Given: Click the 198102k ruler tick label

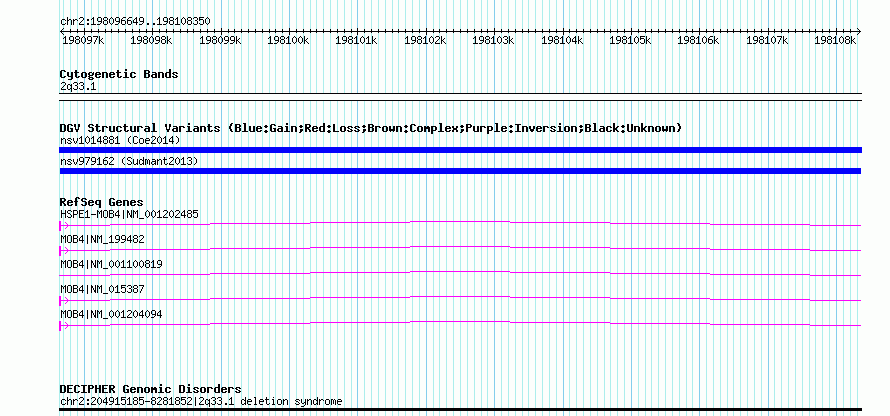Looking at the screenshot, I should click(x=425, y=40).
